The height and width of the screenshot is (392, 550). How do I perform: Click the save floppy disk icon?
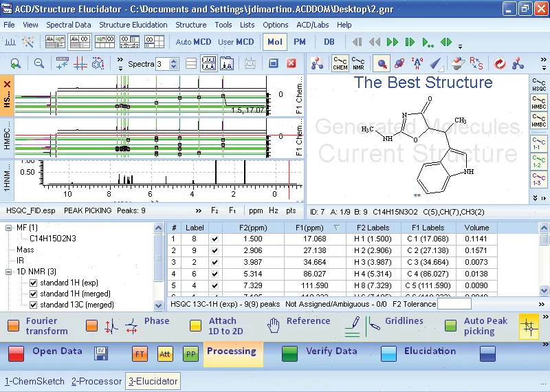click(x=101, y=353)
